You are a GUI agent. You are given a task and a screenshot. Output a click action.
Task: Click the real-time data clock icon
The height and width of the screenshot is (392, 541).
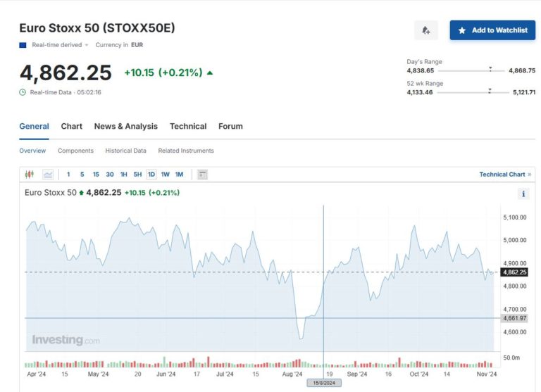[x=23, y=92]
